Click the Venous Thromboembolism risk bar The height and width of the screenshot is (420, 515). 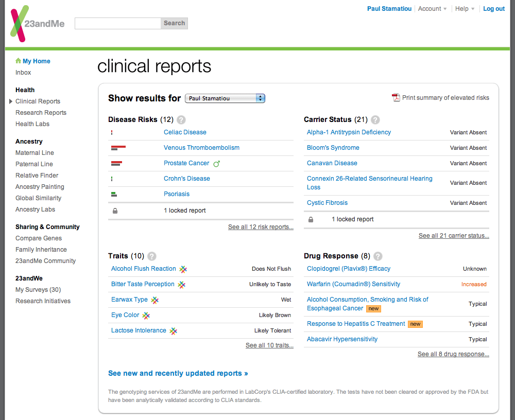point(118,148)
